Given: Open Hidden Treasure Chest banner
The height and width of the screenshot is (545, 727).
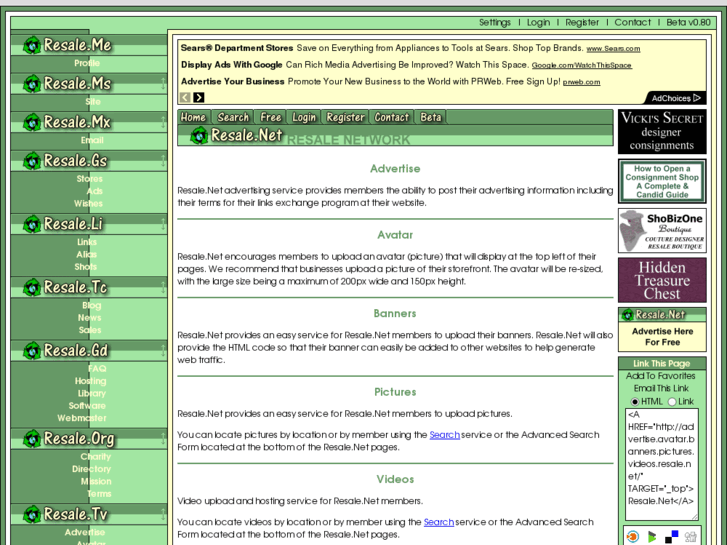Looking at the screenshot, I should [662, 280].
